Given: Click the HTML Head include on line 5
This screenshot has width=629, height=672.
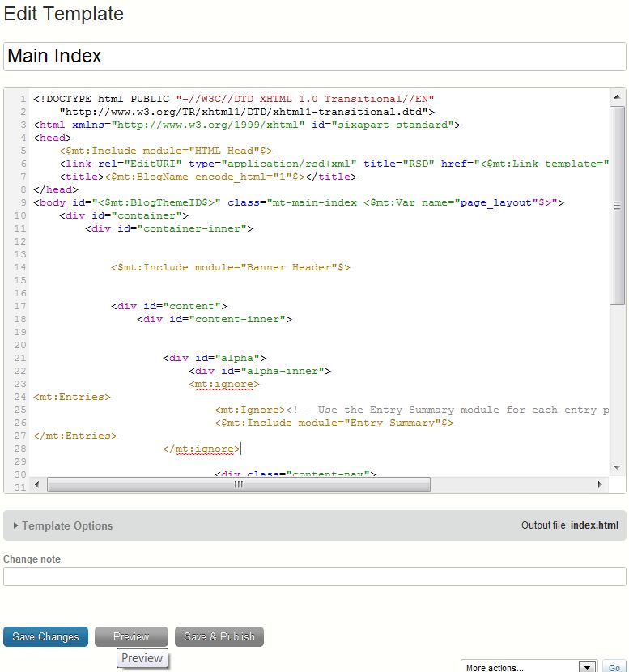Looking at the screenshot, I should [166, 151].
